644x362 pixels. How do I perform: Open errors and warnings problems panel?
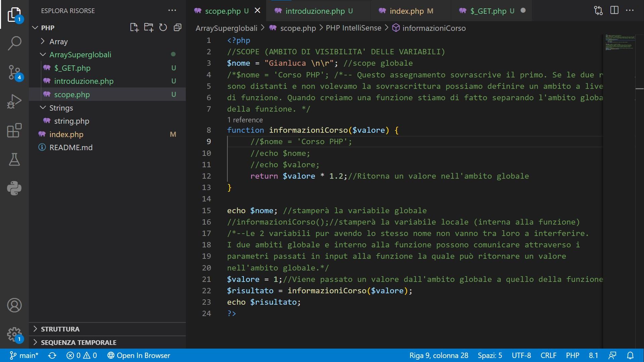pyautogui.click(x=82, y=355)
